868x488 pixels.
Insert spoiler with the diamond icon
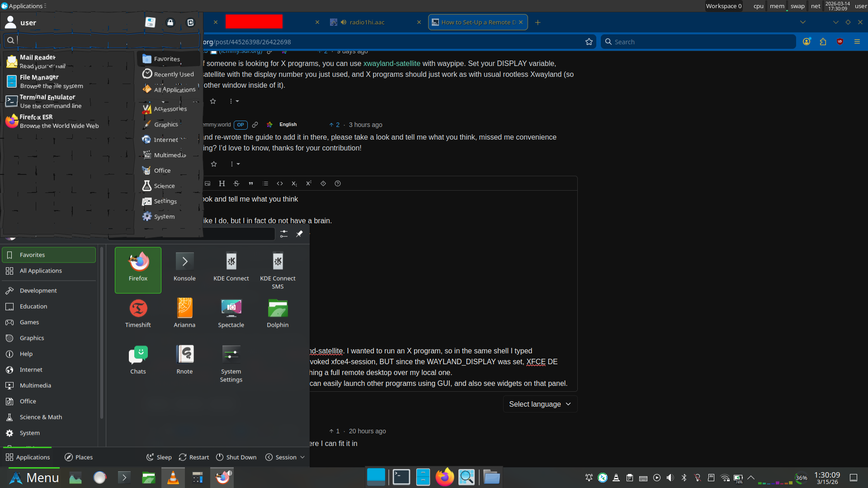[x=323, y=183]
